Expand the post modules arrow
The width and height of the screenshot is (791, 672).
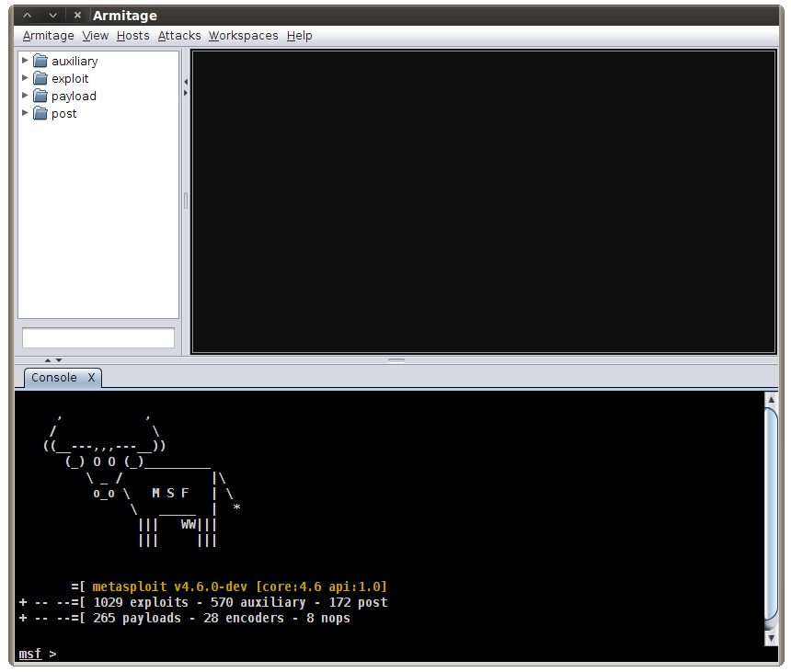[26, 113]
